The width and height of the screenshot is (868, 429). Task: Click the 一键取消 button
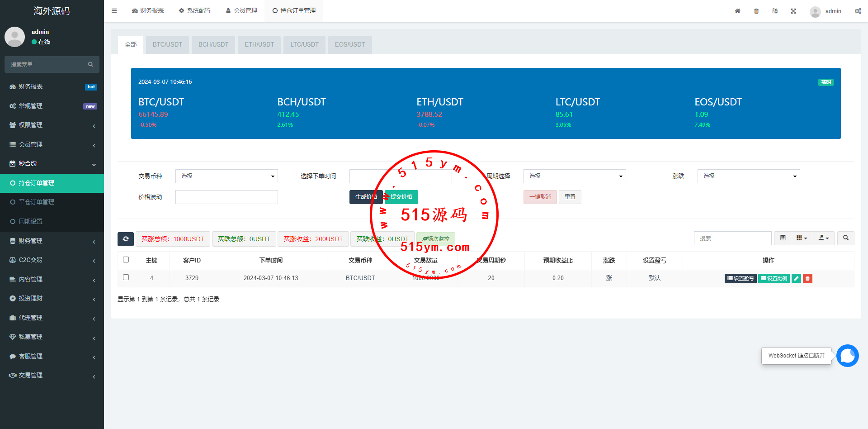[x=540, y=197]
